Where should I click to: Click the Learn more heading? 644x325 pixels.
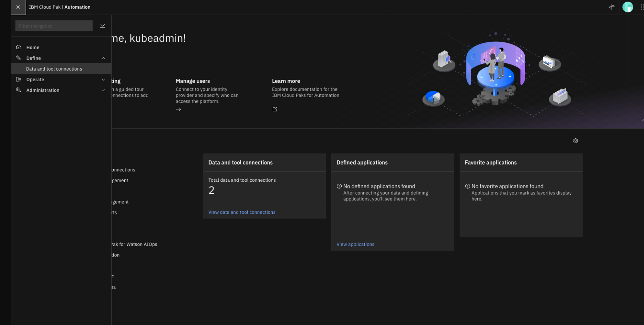286,81
